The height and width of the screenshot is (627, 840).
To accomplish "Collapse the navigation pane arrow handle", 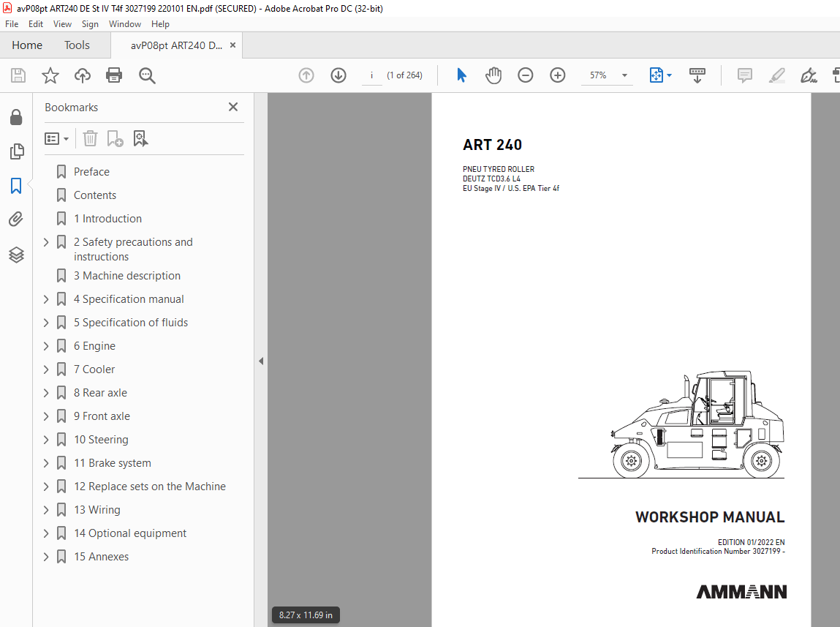I will click(x=261, y=361).
